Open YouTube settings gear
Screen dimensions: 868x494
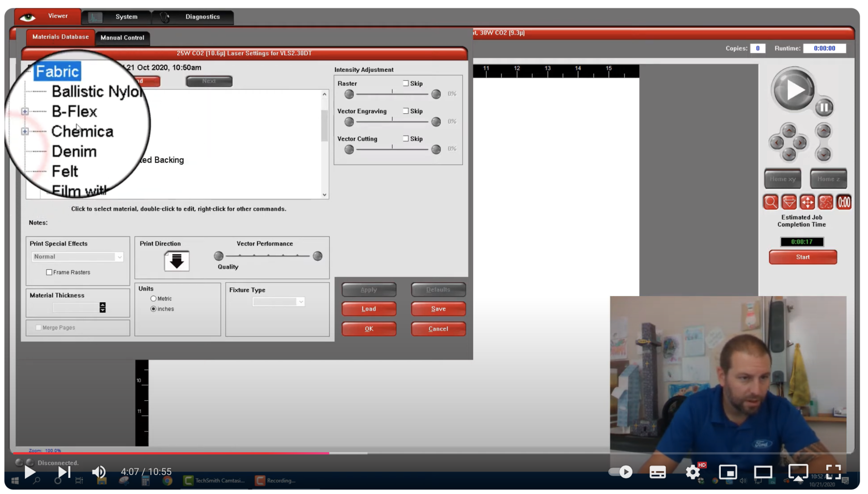pos(693,472)
